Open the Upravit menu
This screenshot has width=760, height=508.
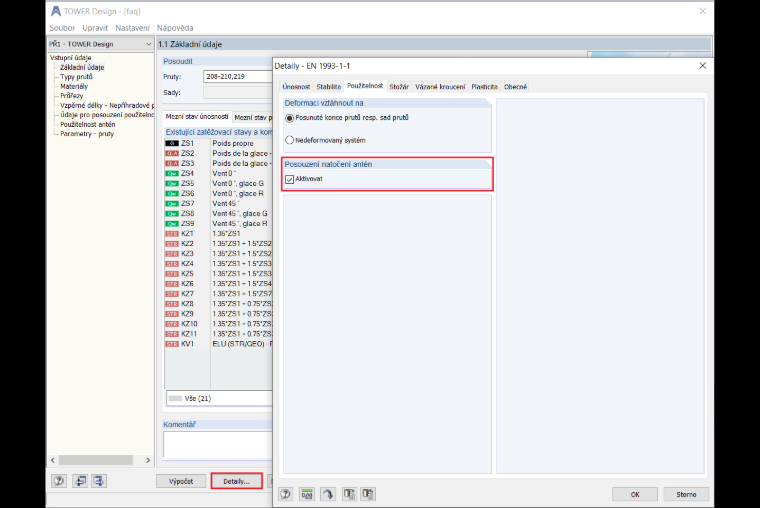point(95,28)
